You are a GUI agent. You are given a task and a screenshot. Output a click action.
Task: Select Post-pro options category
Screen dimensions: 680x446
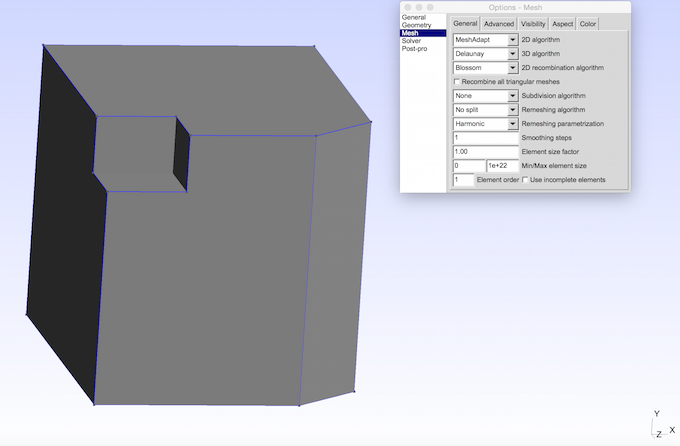tap(414, 49)
